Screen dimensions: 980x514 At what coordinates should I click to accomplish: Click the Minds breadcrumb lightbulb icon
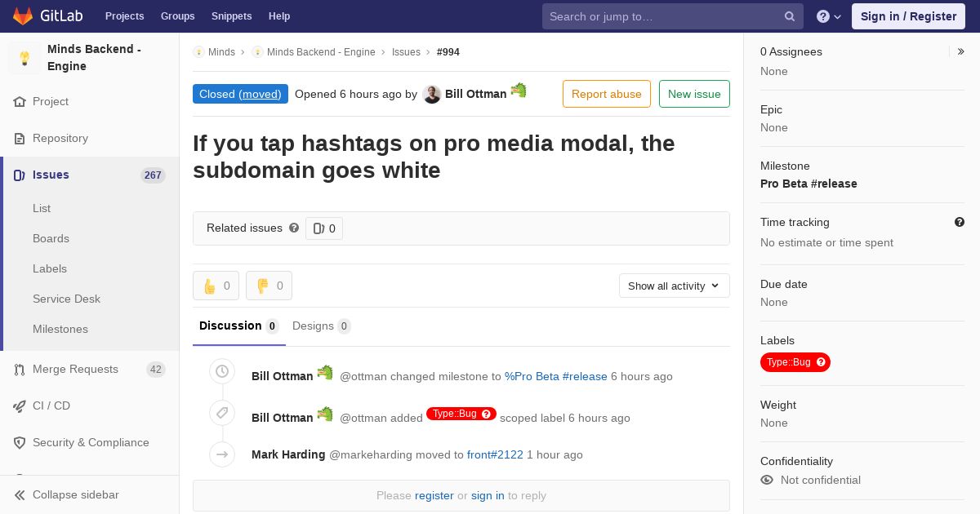(x=198, y=52)
